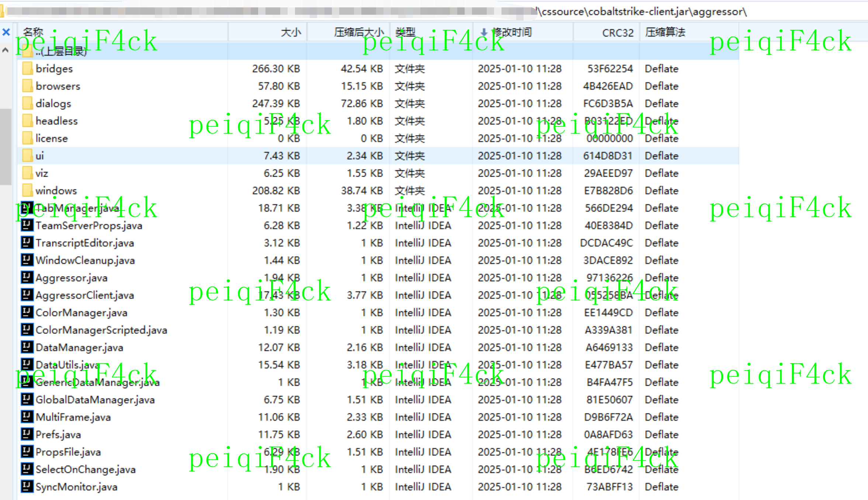
Task: Select the license folder name
Action: point(52,139)
